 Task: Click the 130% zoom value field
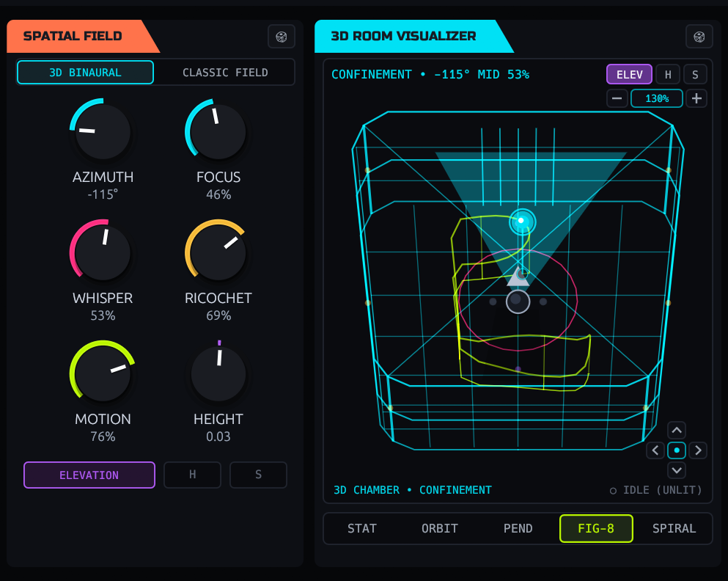(x=656, y=98)
